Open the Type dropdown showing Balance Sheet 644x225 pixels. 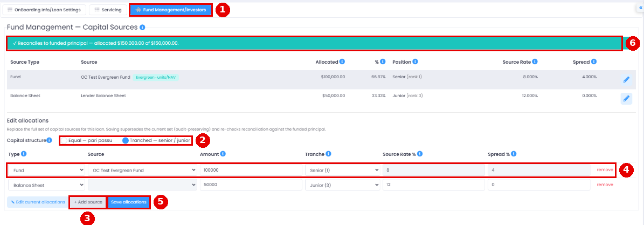(46, 185)
